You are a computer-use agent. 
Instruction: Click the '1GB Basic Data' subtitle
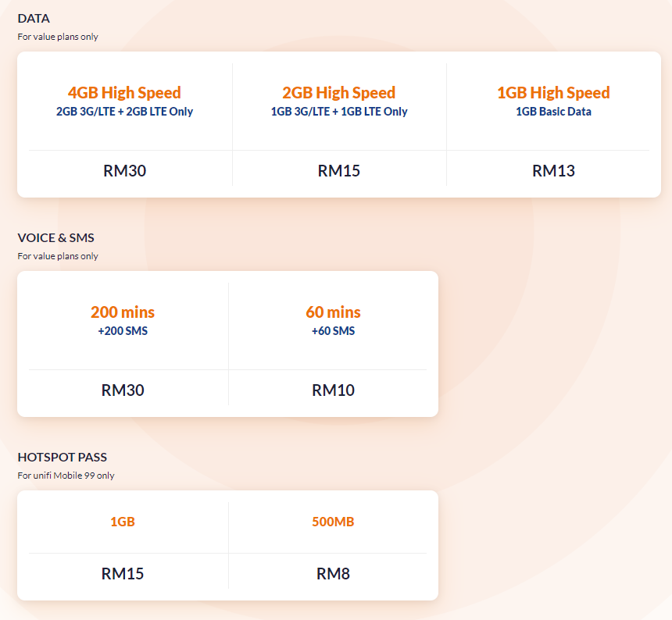553,112
